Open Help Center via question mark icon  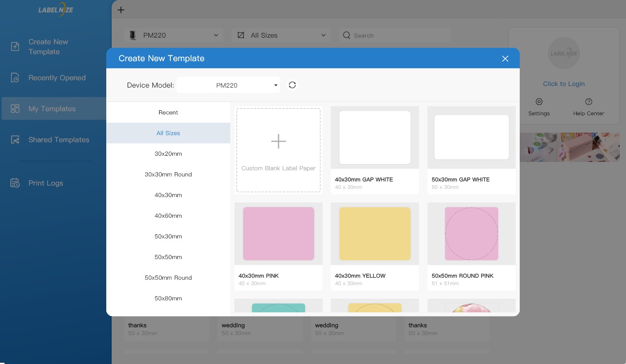click(589, 102)
